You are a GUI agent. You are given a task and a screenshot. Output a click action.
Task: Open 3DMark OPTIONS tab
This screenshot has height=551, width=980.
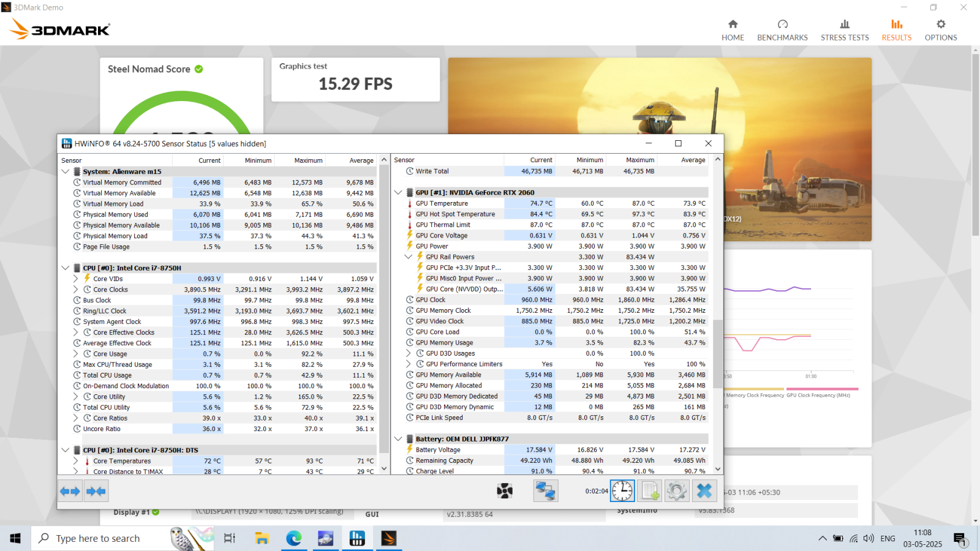pyautogui.click(x=941, y=29)
